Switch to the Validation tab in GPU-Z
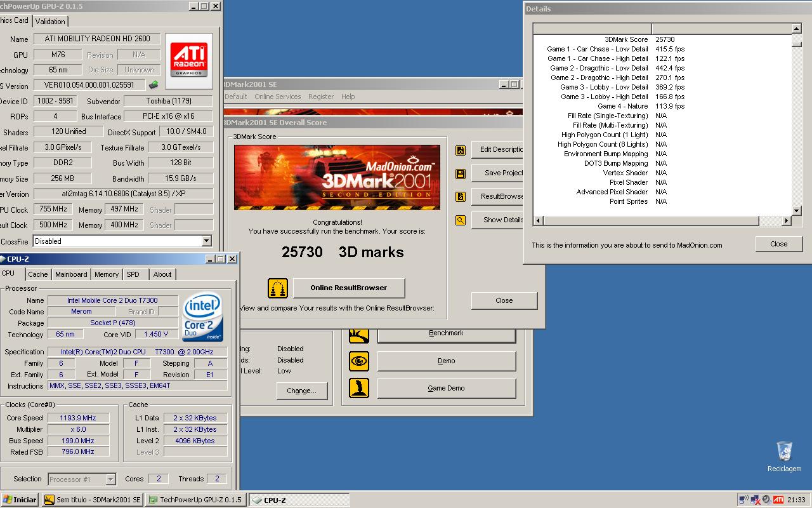Screen dimensions: 812x508 pyautogui.click(x=50, y=21)
